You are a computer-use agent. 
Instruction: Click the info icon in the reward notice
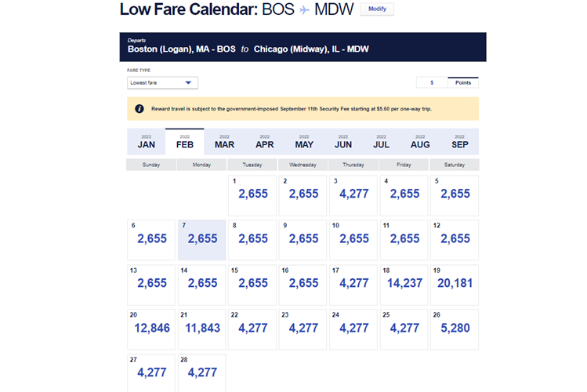coord(140,109)
